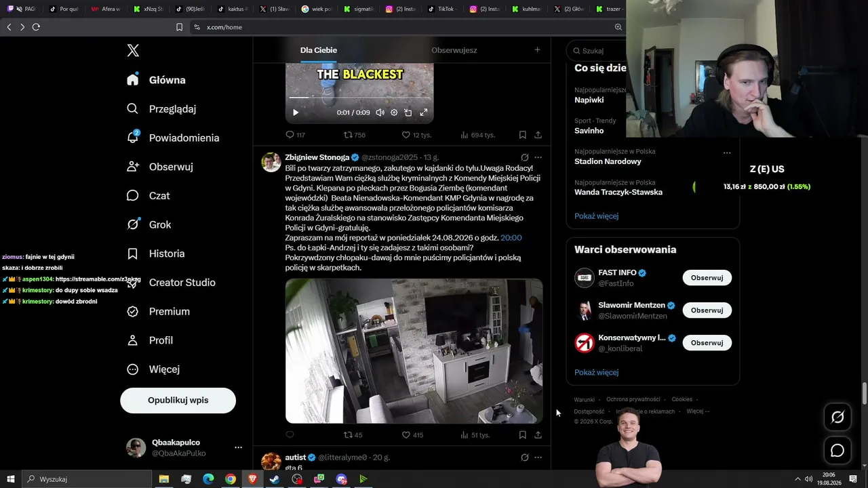The image size is (868, 488).
Task: Expand the video to fullscreen
Action: pos(424,113)
